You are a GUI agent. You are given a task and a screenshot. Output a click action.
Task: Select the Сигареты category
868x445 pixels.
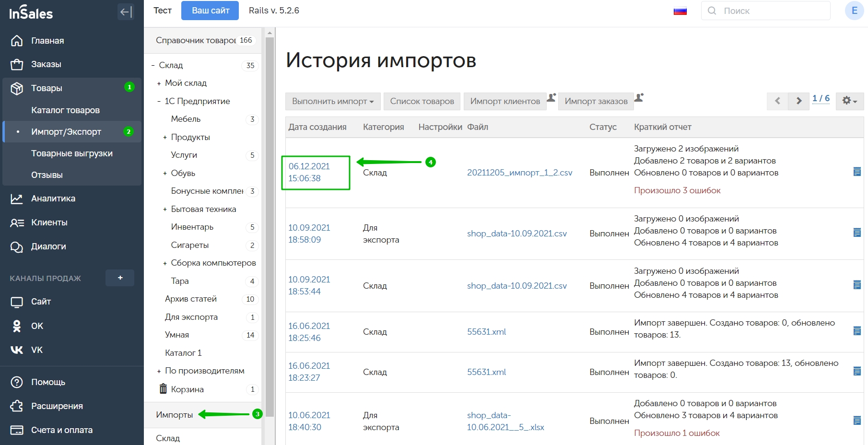190,245
